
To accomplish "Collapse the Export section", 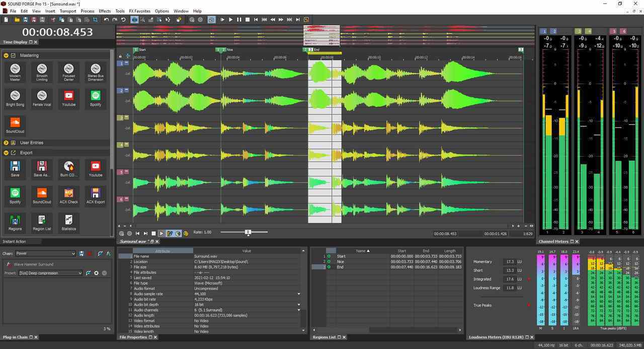I will click(x=6, y=153).
